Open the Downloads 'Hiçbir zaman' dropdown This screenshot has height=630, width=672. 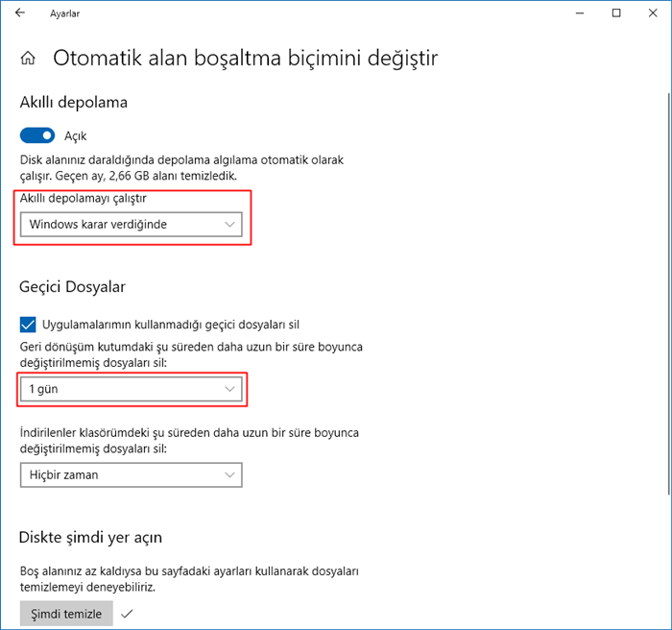pos(132,474)
